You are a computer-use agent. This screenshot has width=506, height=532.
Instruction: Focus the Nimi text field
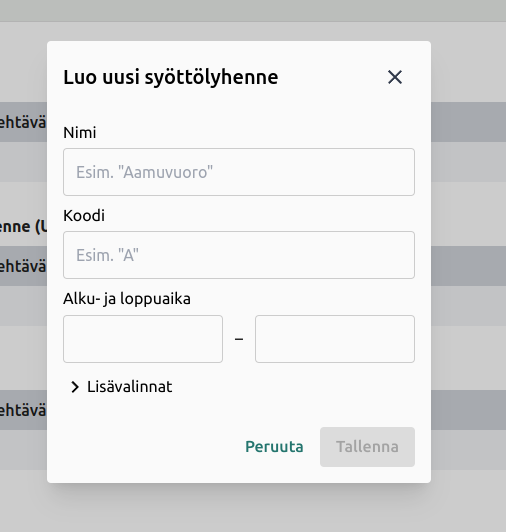click(239, 172)
